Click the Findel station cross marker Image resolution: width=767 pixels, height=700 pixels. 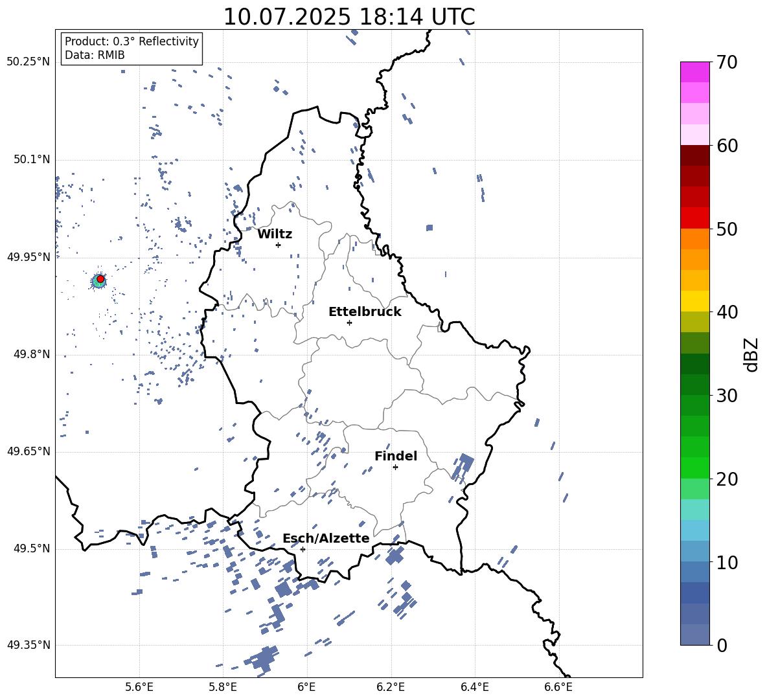click(x=395, y=468)
